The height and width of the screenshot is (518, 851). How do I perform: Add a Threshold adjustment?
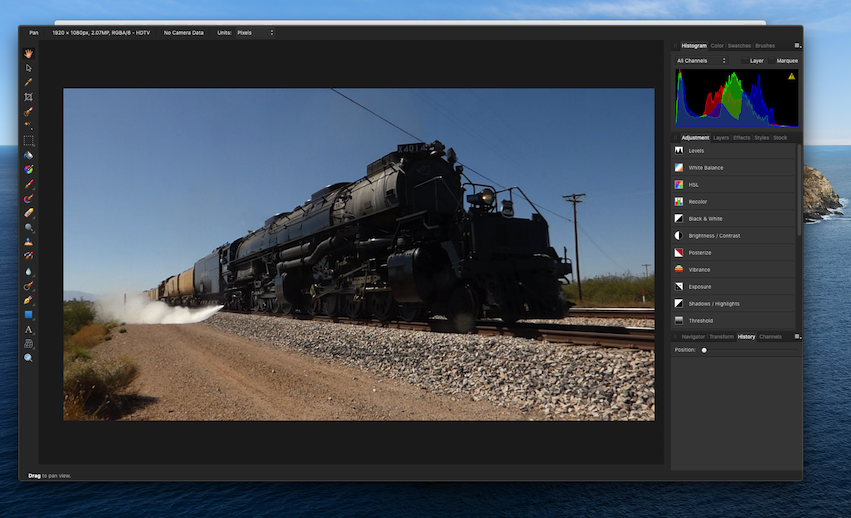734,320
